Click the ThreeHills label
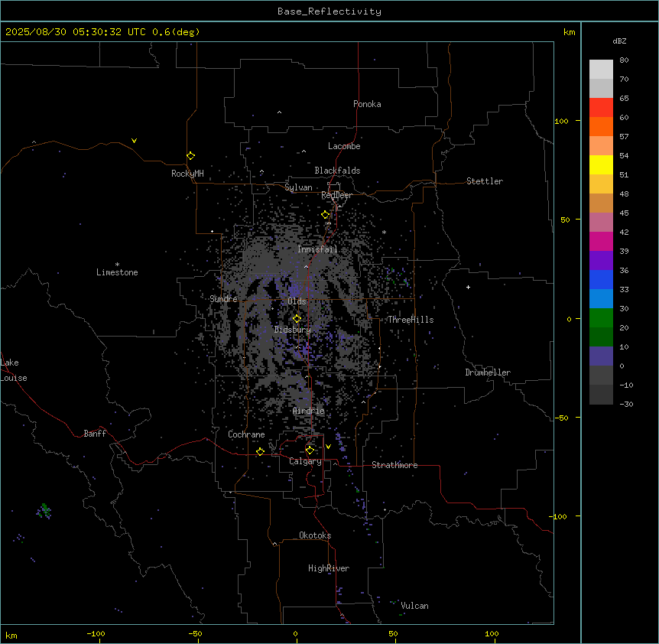The width and height of the screenshot is (659, 644). (411, 320)
